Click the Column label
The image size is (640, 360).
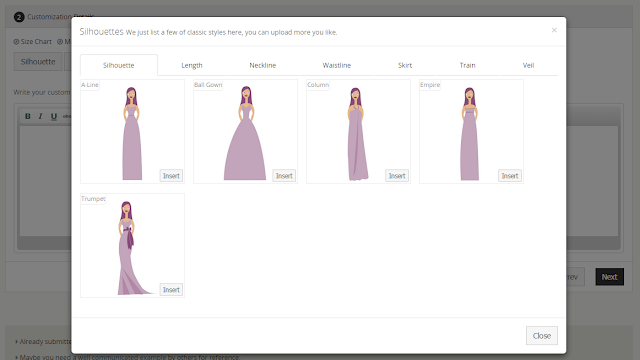[318, 85]
